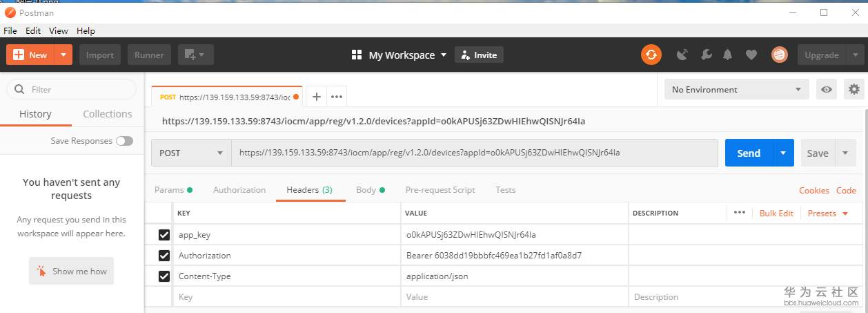Open the tab options ellipsis
This screenshot has width=868, height=313.
337,97
